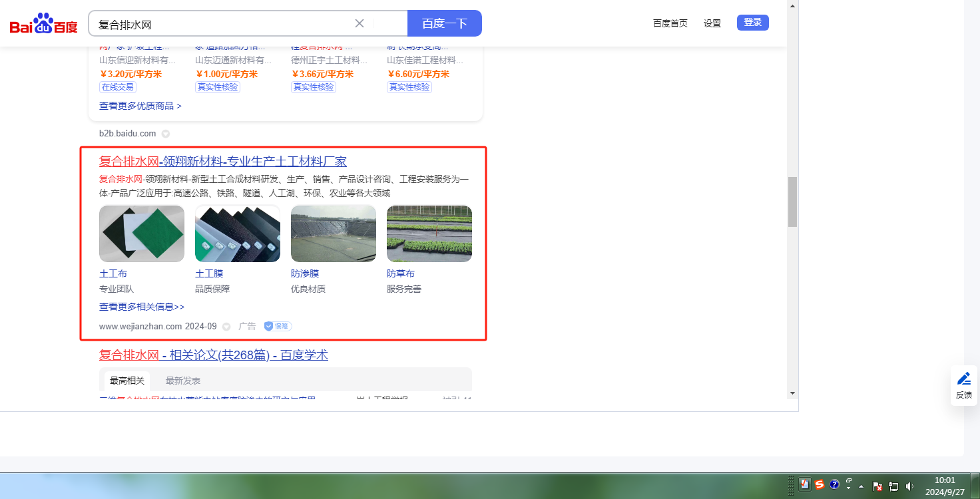Click seller name 山东信迎新材料有...
The width and height of the screenshot is (980, 499).
click(x=138, y=60)
